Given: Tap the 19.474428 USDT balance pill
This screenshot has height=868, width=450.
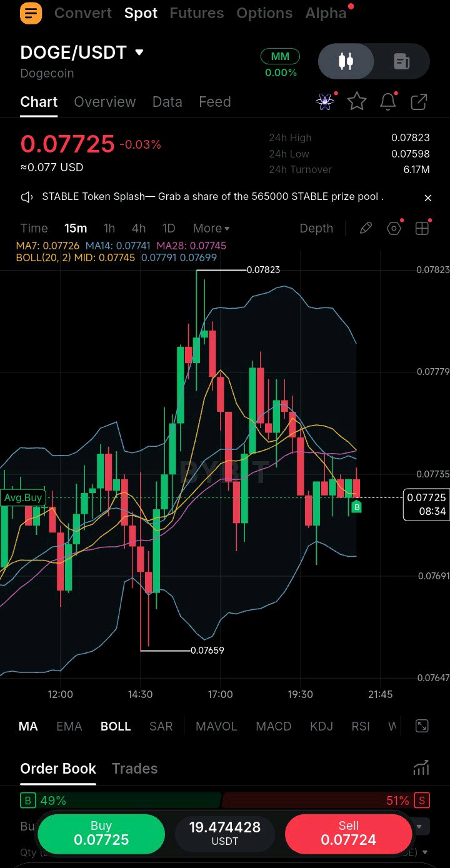Looking at the screenshot, I should coord(225,834).
